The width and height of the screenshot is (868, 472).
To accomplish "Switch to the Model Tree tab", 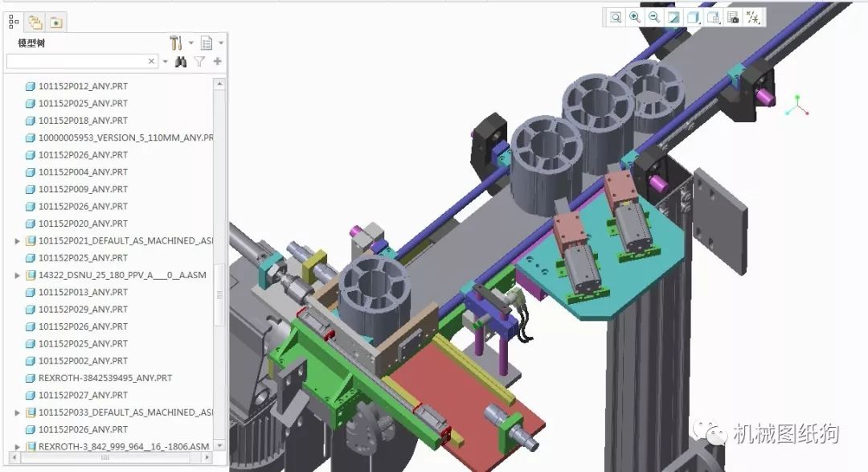I will coord(14,23).
